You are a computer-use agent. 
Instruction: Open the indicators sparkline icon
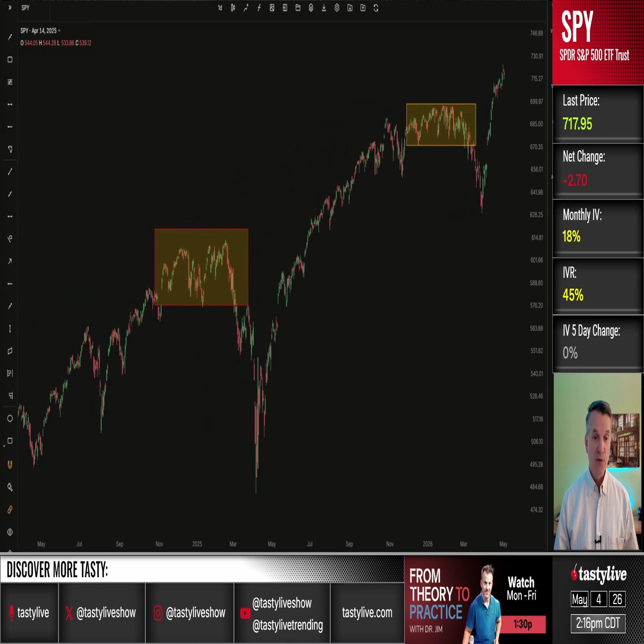tap(246, 8)
